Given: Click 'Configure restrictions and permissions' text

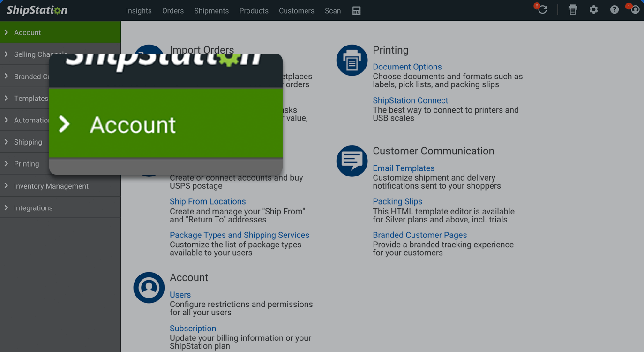Looking at the screenshot, I should (x=241, y=305).
